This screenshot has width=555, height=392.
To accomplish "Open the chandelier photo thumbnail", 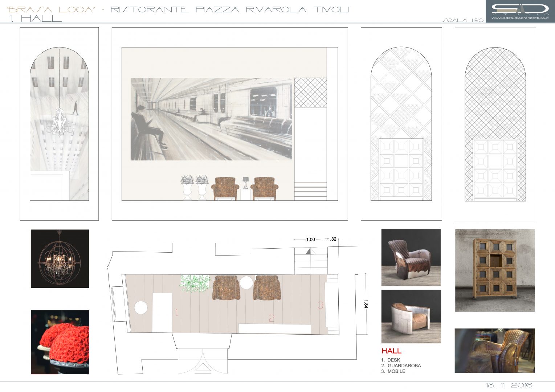I will (60, 258).
